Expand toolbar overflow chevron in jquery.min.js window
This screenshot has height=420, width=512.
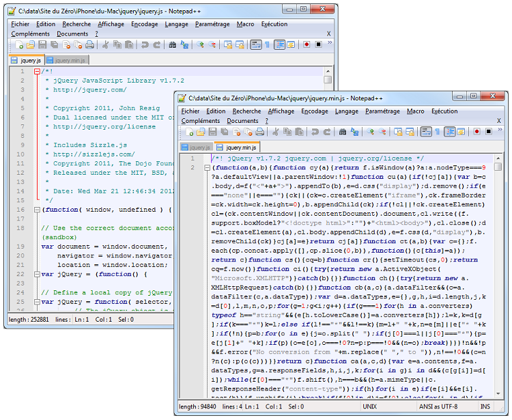tap(500, 130)
